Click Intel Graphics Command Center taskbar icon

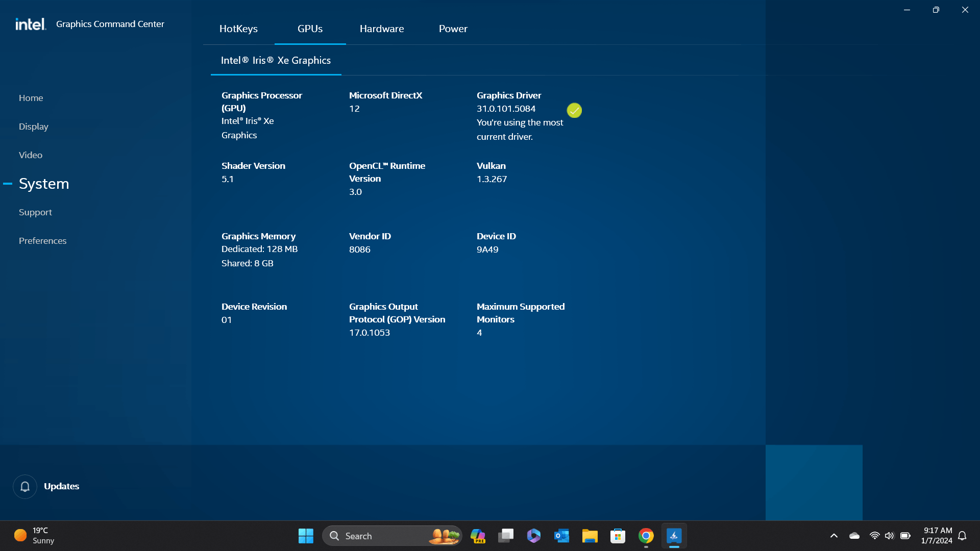pyautogui.click(x=674, y=536)
